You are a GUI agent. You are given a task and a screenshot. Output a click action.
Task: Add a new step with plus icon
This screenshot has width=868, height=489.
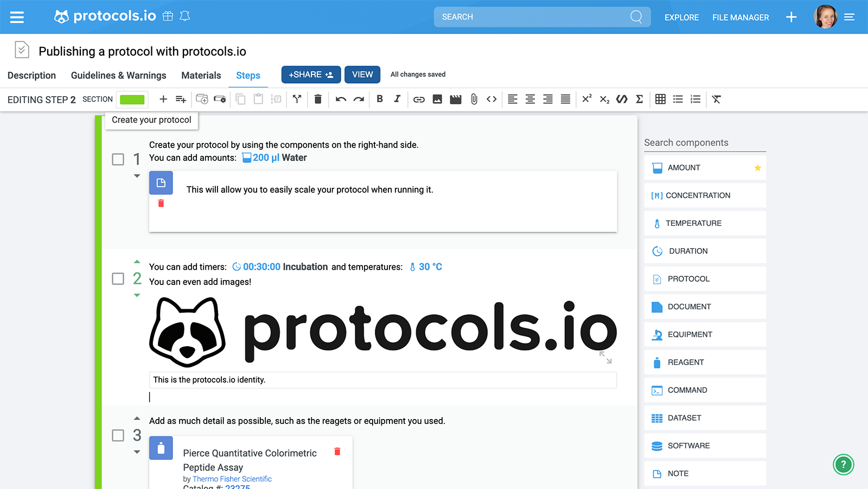[x=163, y=99]
